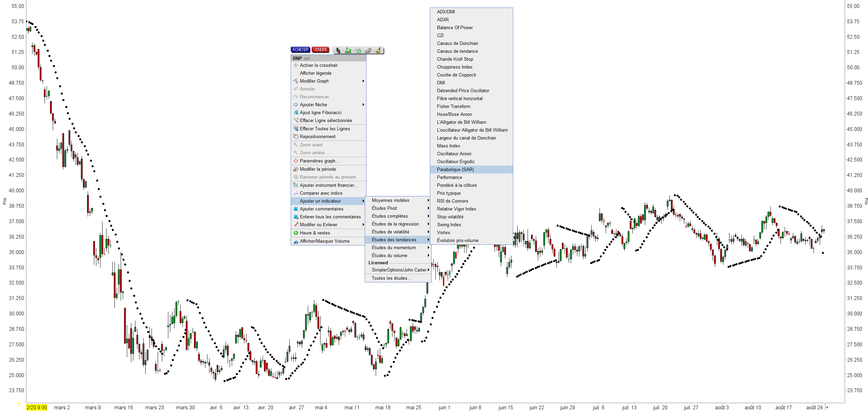Image resolution: width=868 pixels, height=411 pixels.
Task: Click the yellow triangle marker on the time axis
Action: click(x=19, y=403)
